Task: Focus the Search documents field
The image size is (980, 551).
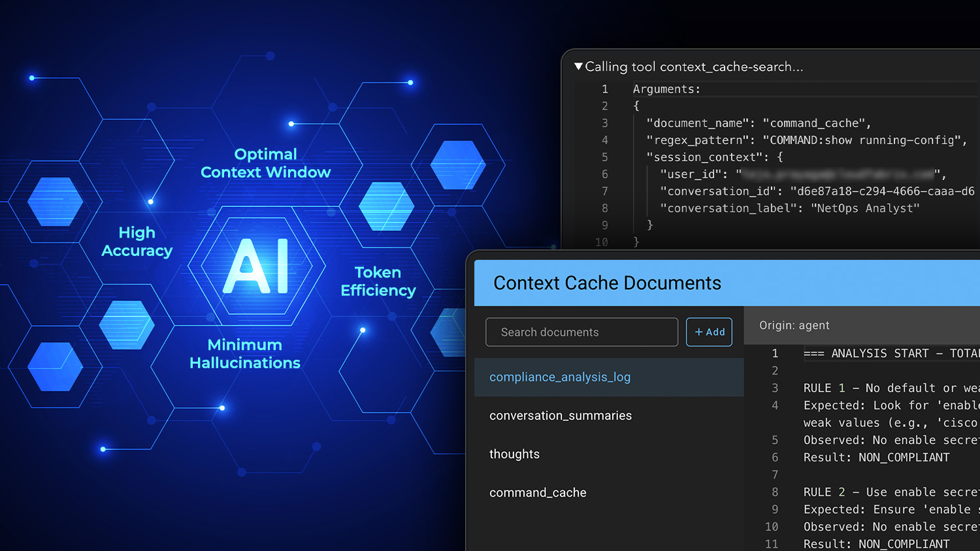Action: [581, 332]
